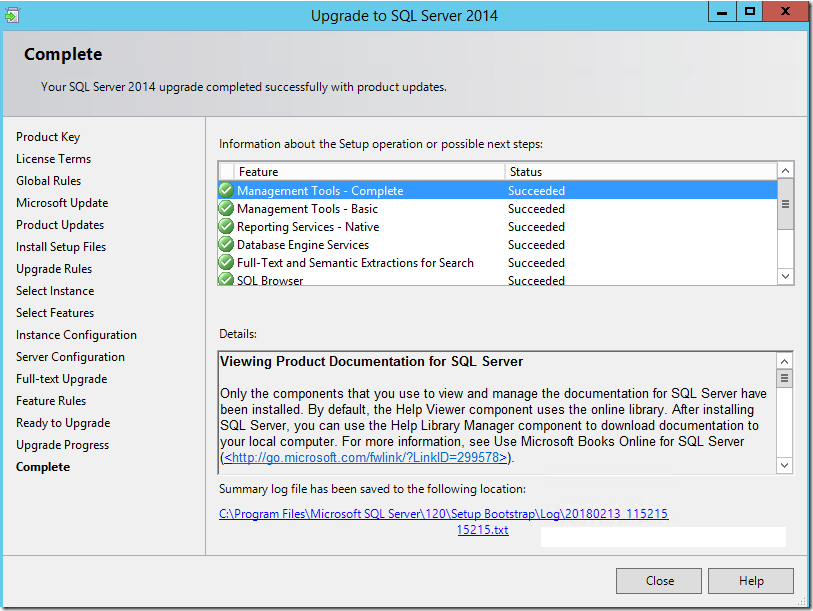Click the setup installer icon in title bar
This screenshot has height=611, width=813.
[x=12, y=16]
